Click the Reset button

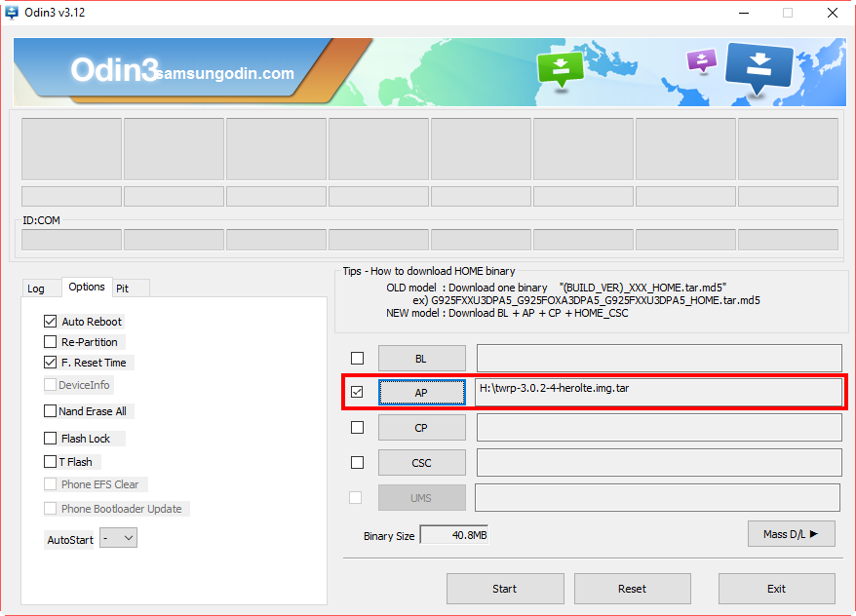coord(632,589)
